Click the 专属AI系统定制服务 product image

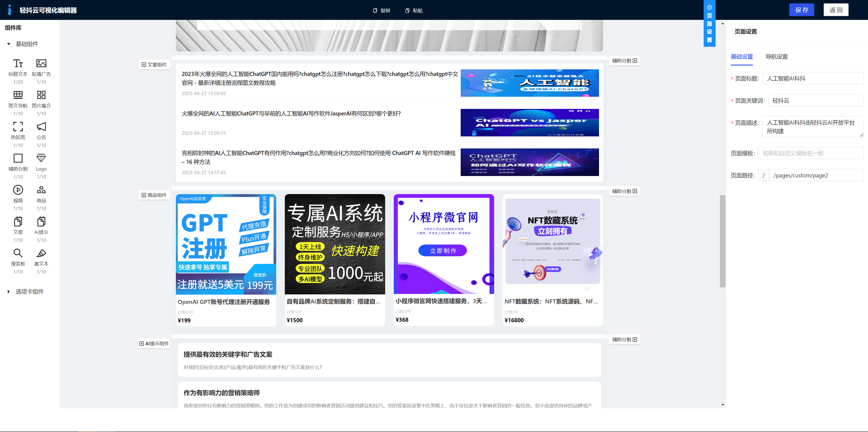coord(335,244)
